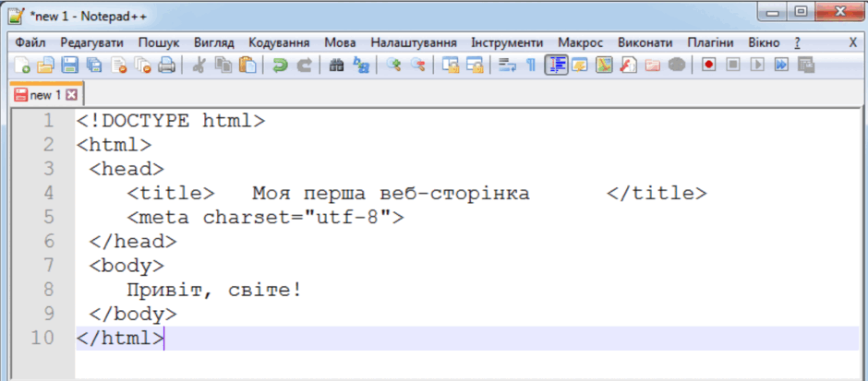868x381 pixels.
Task: Toggle the active indent guide icon
Action: (556, 65)
